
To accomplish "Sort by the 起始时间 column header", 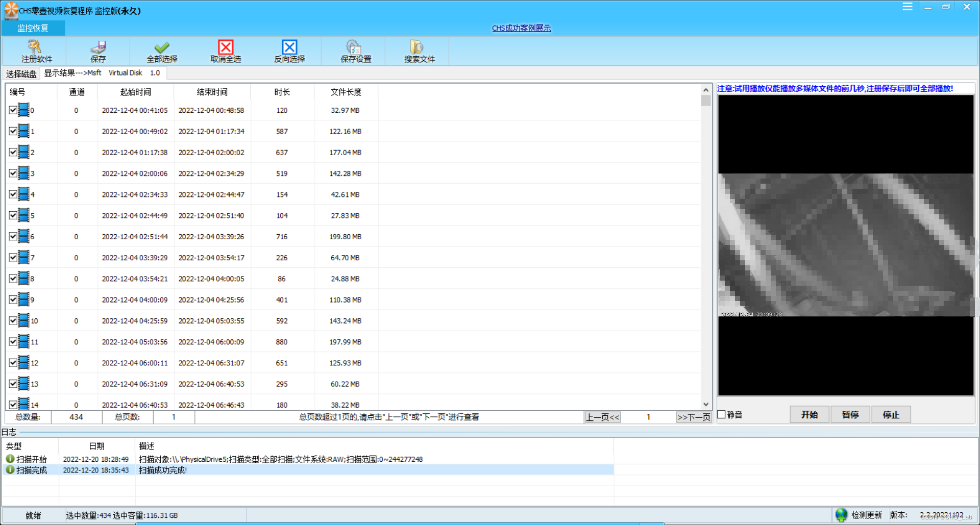I will click(136, 92).
